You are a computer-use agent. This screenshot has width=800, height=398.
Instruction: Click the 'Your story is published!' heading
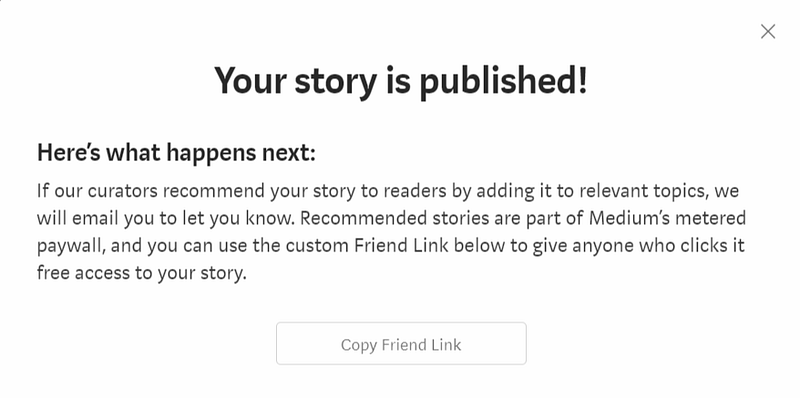401,82
